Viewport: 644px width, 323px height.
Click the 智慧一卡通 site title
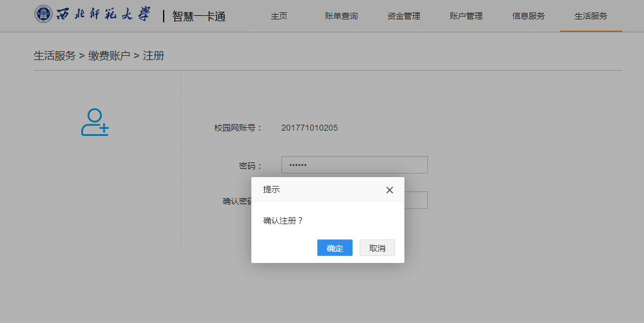coord(198,16)
